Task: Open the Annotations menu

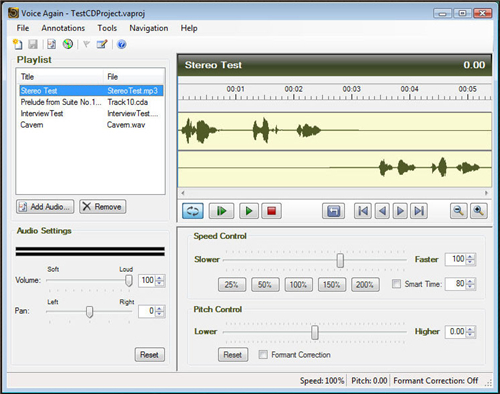Action: (x=63, y=28)
